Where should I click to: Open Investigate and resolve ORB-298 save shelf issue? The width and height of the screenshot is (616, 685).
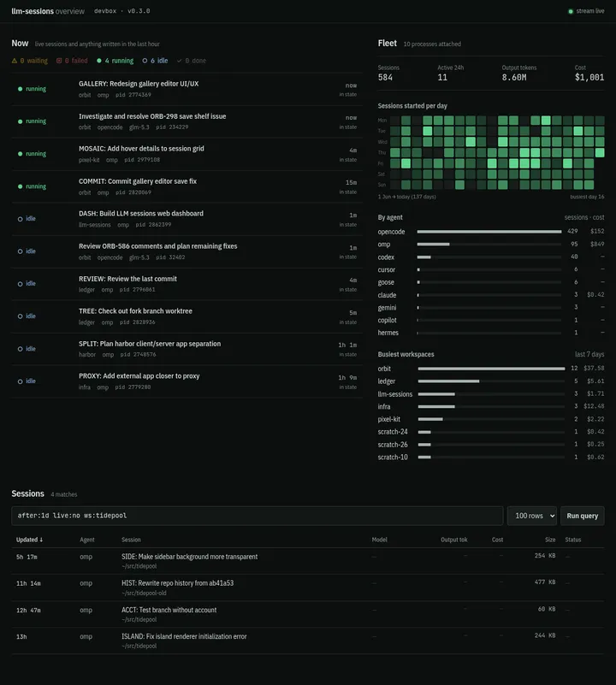click(x=187, y=121)
